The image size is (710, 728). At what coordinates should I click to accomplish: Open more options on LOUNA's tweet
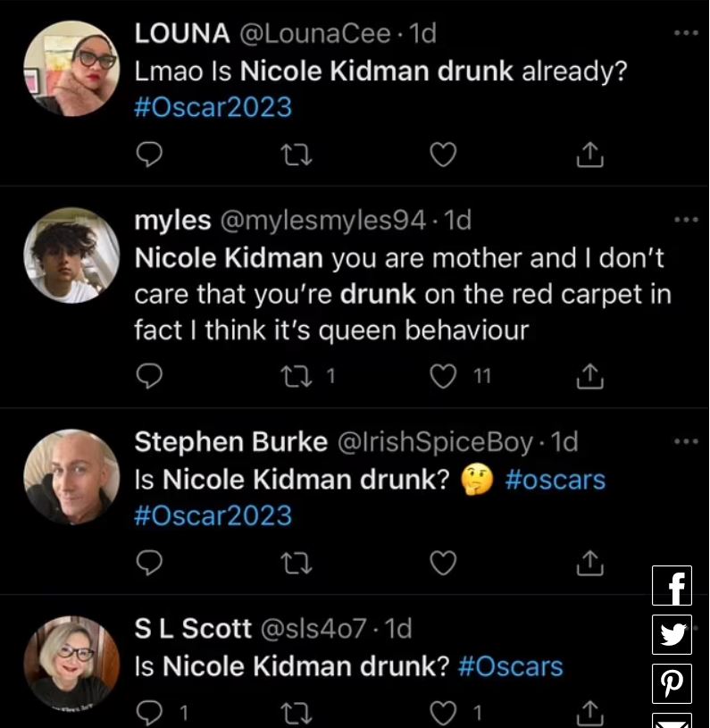coord(686,33)
